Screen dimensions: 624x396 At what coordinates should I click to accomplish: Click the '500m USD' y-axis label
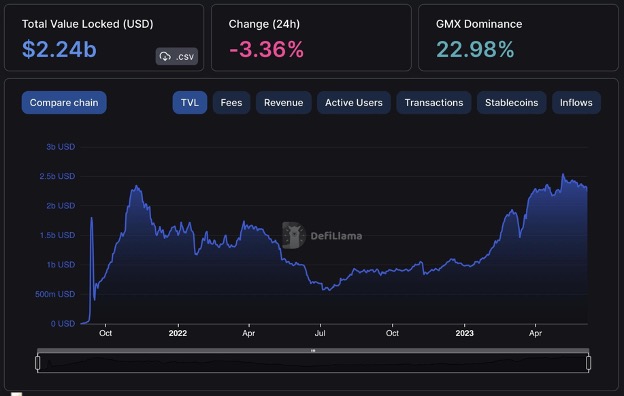point(55,294)
